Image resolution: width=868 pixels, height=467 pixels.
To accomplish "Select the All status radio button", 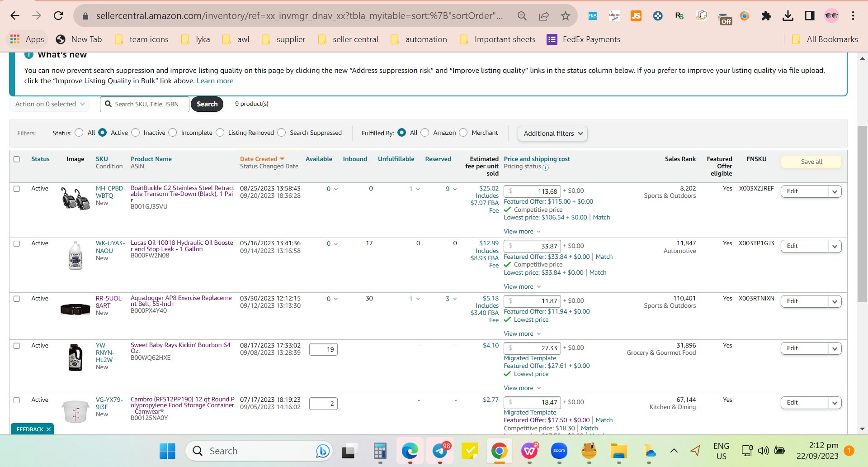I will pos(79,133).
